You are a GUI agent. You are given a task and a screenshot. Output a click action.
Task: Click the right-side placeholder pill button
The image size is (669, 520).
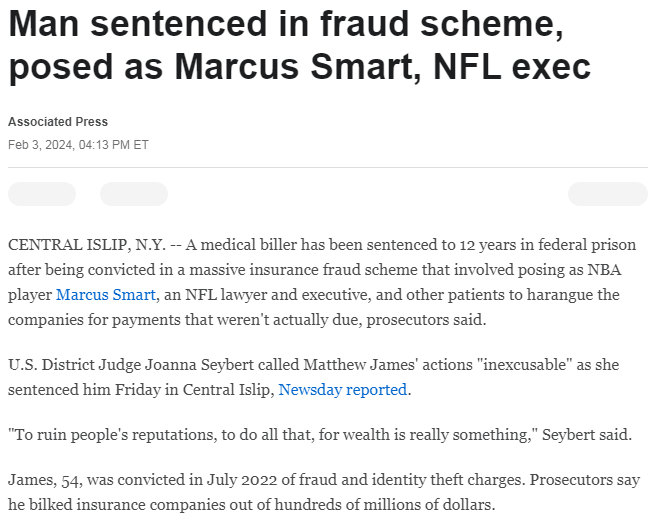pyautogui.click(x=607, y=194)
